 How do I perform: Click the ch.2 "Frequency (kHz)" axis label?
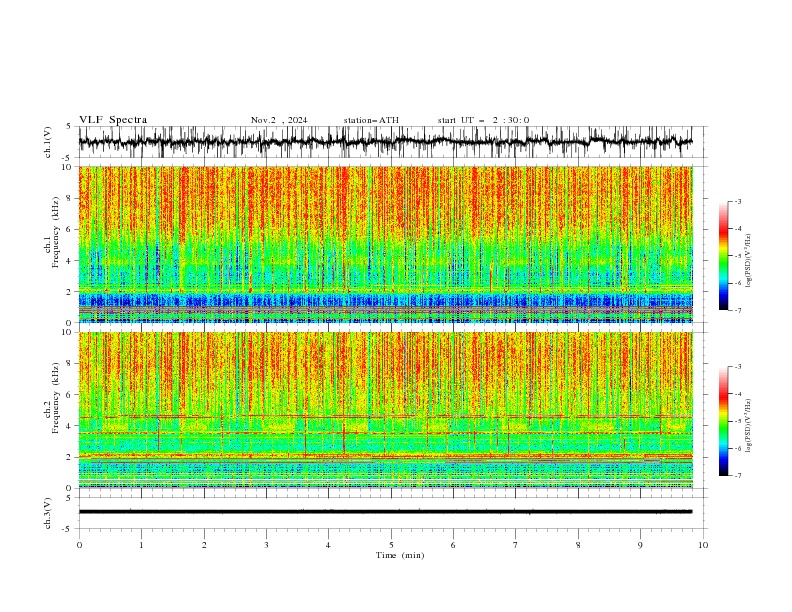55,398
